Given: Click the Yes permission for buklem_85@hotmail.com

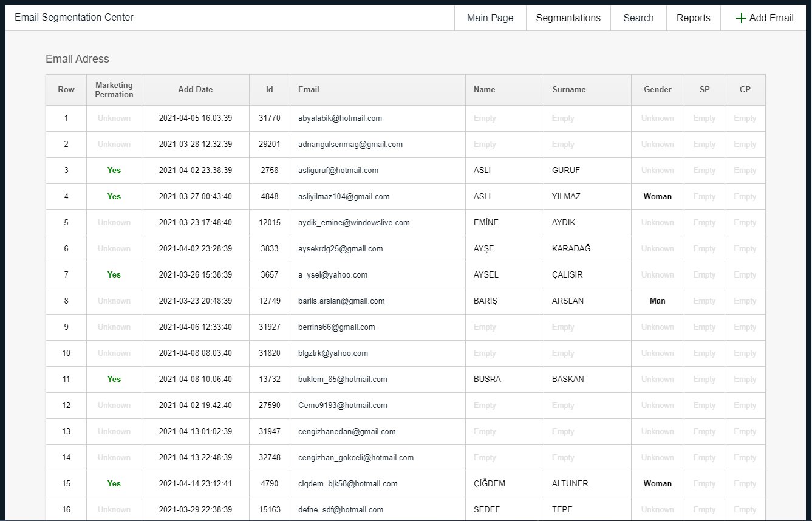Looking at the screenshot, I should 114,380.
